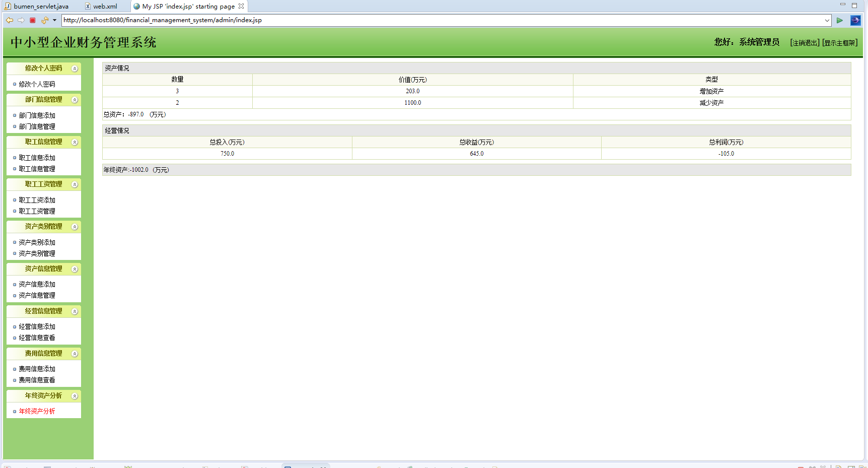Click the 显示主框架 link
The width and height of the screenshot is (868, 468).
tap(840, 43)
